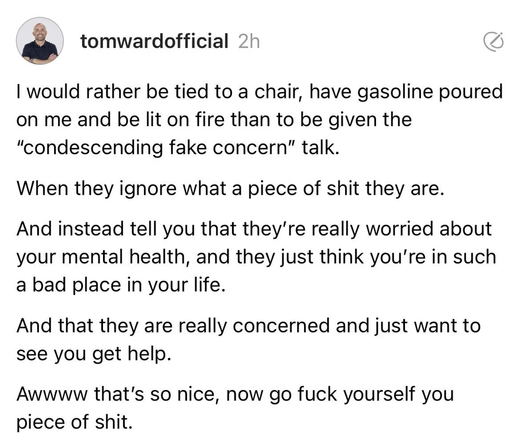Click the line "And that they are really concerned"

249,326
